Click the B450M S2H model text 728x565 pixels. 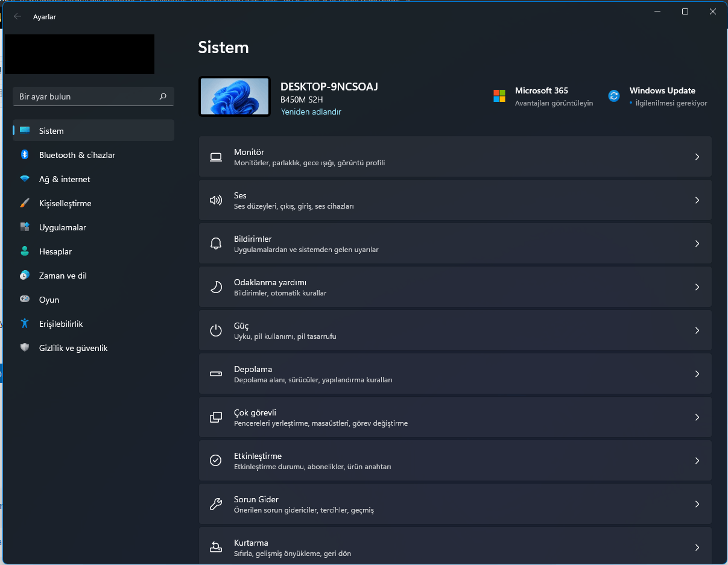pyautogui.click(x=302, y=100)
